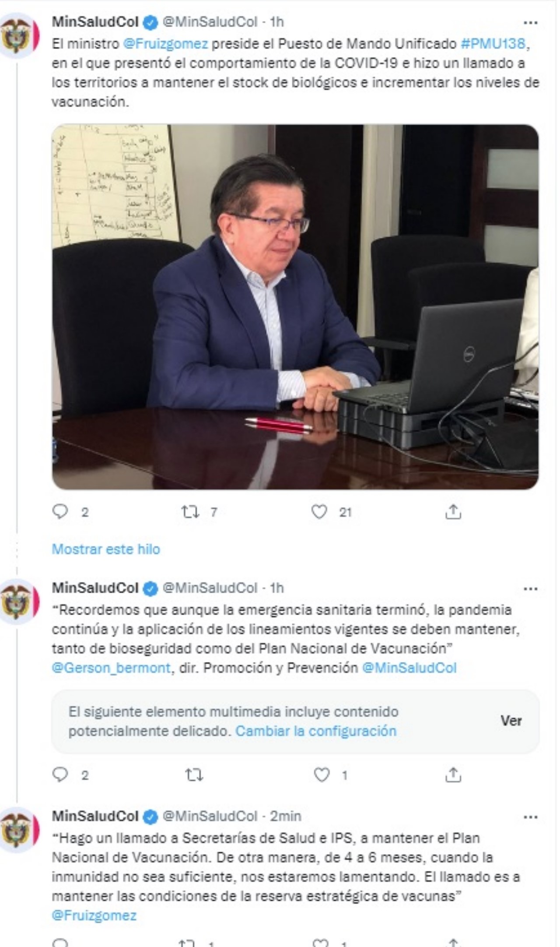560x947 pixels.
Task: Click MinSaludCol avatar on first tweet
Action: (18, 36)
